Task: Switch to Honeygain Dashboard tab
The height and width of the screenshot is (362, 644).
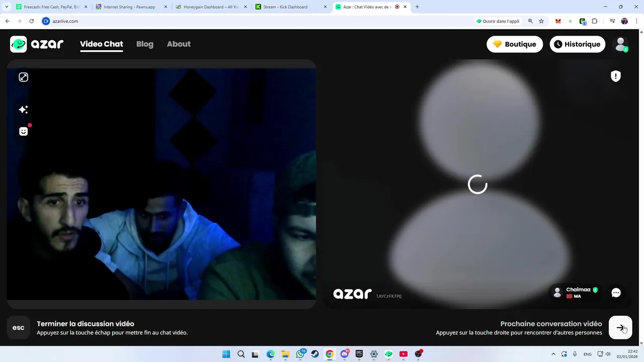Action: coord(211,7)
